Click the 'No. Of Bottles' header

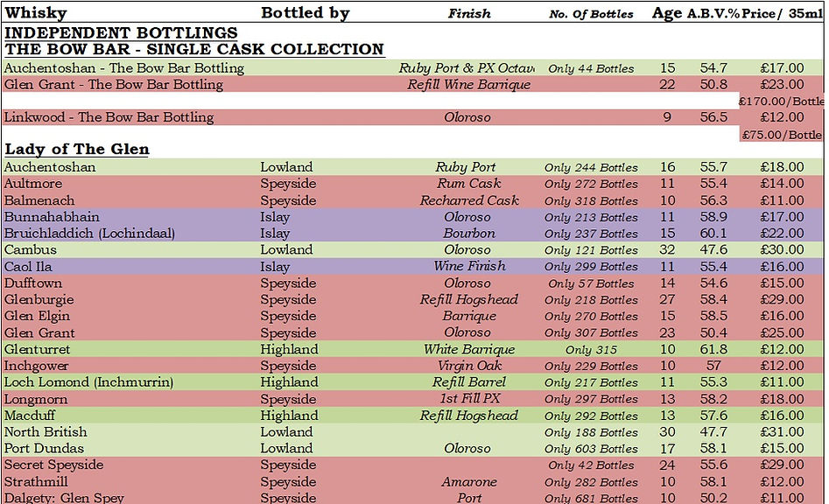coord(591,14)
